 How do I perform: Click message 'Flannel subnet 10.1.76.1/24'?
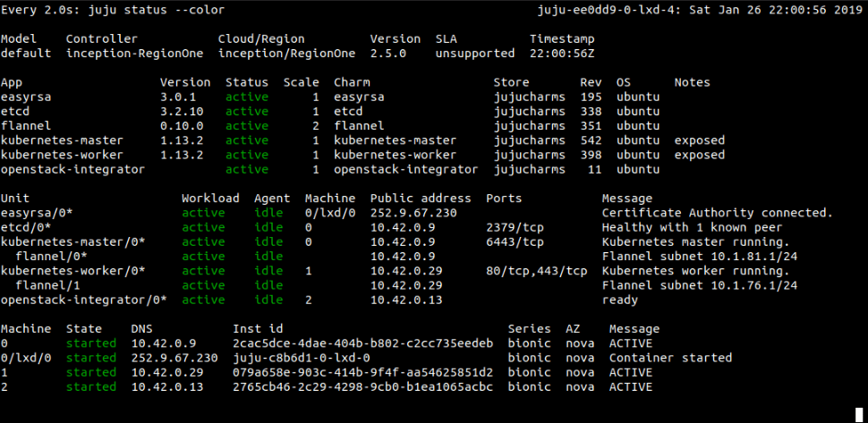[x=699, y=285]
